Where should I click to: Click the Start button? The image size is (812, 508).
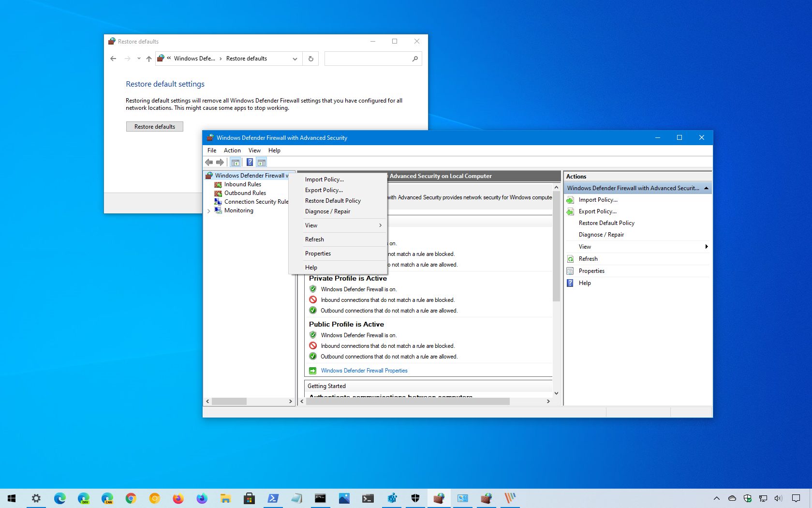12,498
